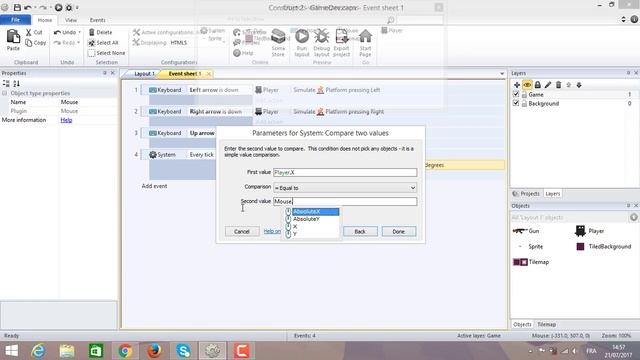This screenshot has width=640, height=360.
Task: Open Firefox from taskbar
Action: pyautogui.click(x=154, y=351)
